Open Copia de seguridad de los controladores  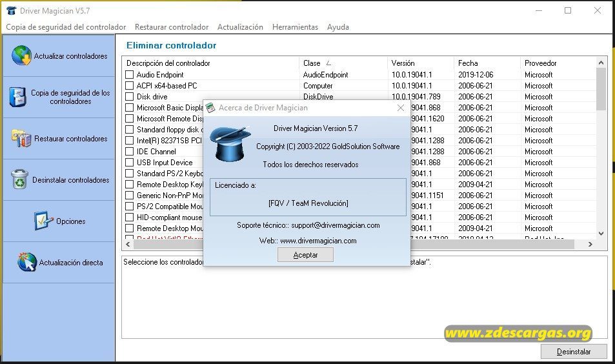pyautogui.click(x=59, y=97)
